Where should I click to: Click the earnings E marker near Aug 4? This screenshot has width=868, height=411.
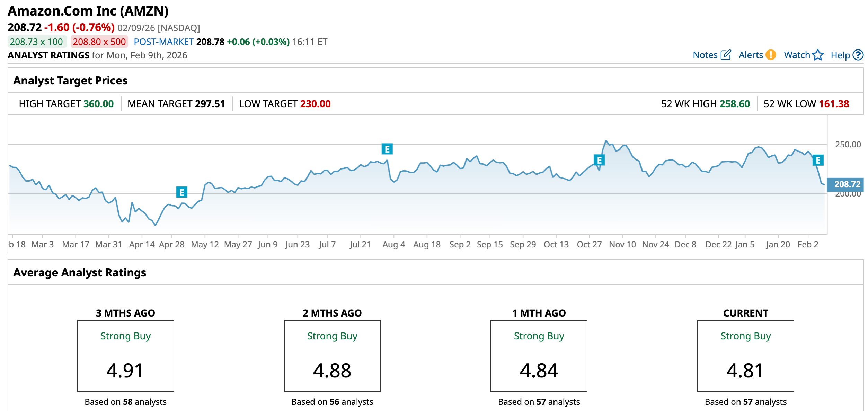point(387,149)
